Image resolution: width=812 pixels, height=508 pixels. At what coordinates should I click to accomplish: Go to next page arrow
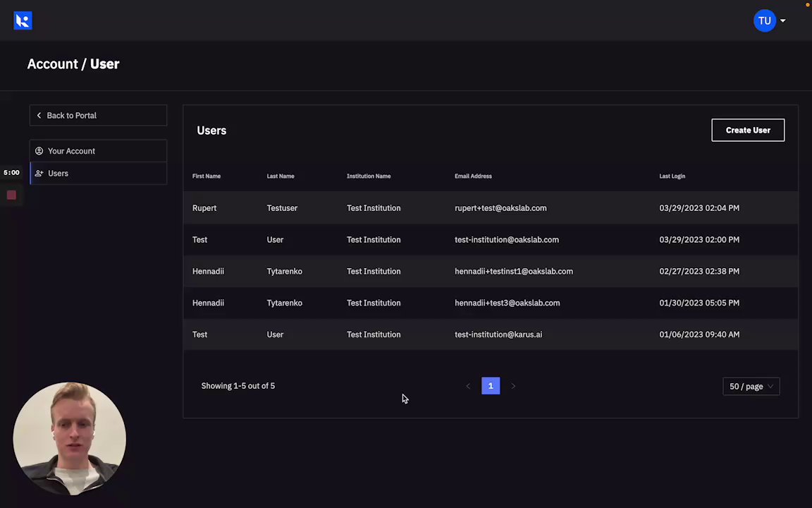(513, 386)
